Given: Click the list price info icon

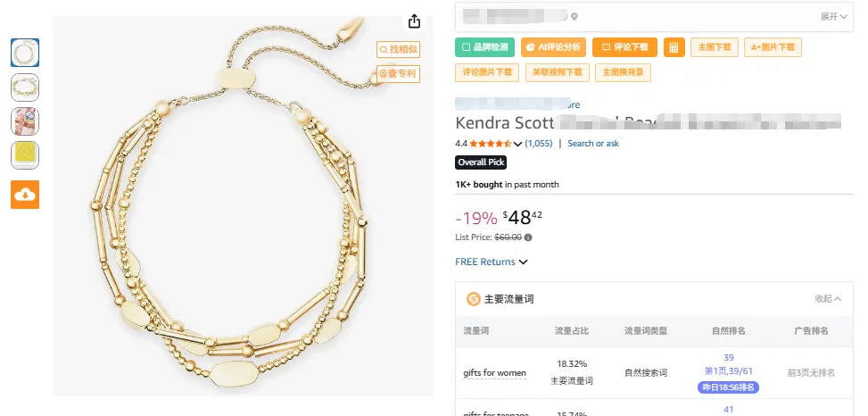Looking at the screenshot, I should click(x=528, y=237).
